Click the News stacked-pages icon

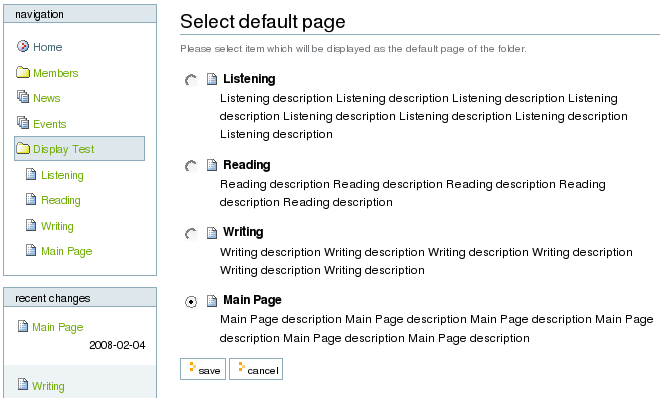[23, 97]
